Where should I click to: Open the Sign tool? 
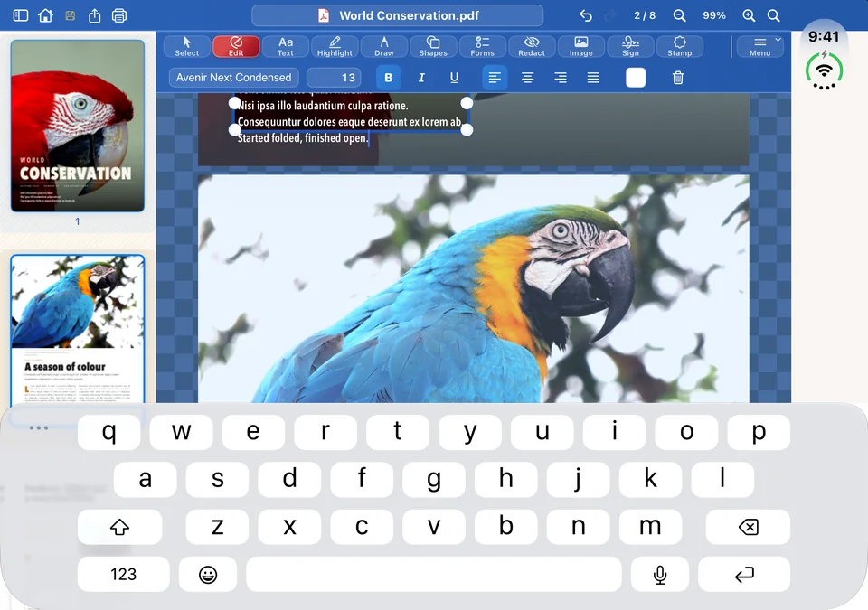point(630,46)
